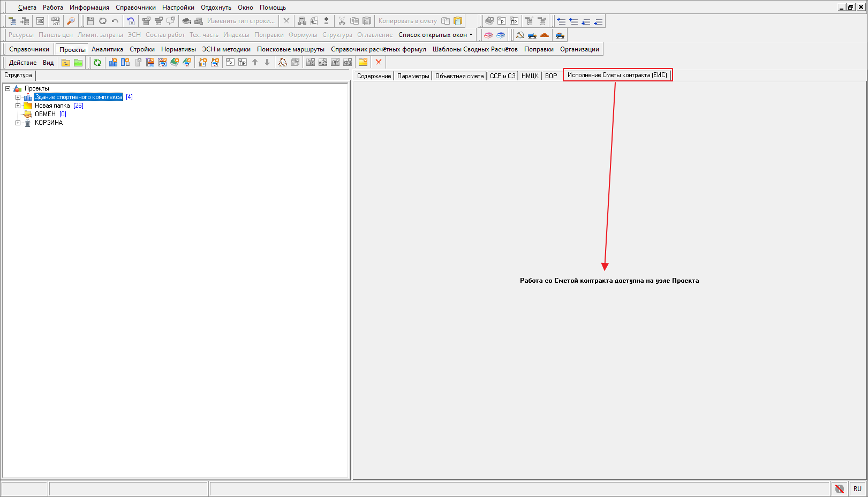Select the orange bricks materials icon
Image resolution: width=868 pixels, height=497 pixels.
click(545, 35)
